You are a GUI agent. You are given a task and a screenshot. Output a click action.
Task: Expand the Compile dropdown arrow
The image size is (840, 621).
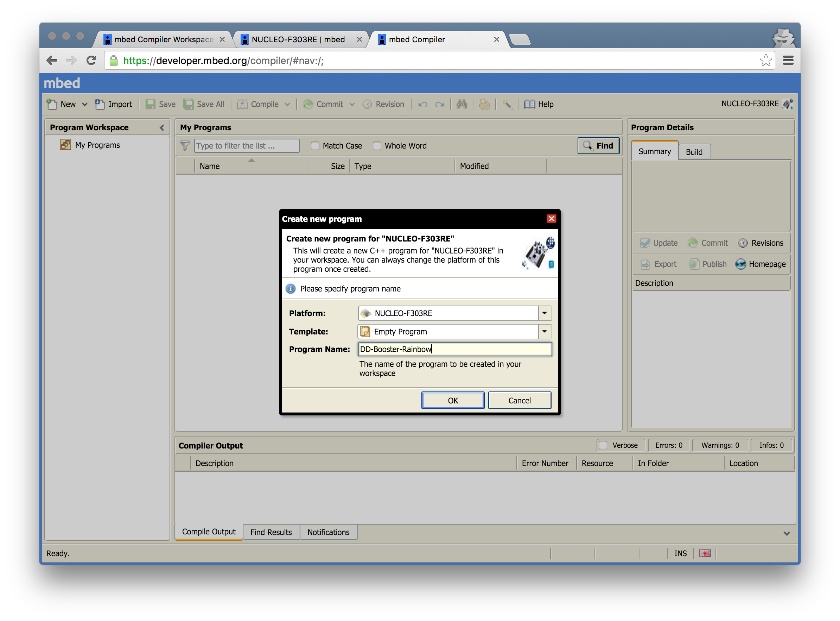(288, 105)
